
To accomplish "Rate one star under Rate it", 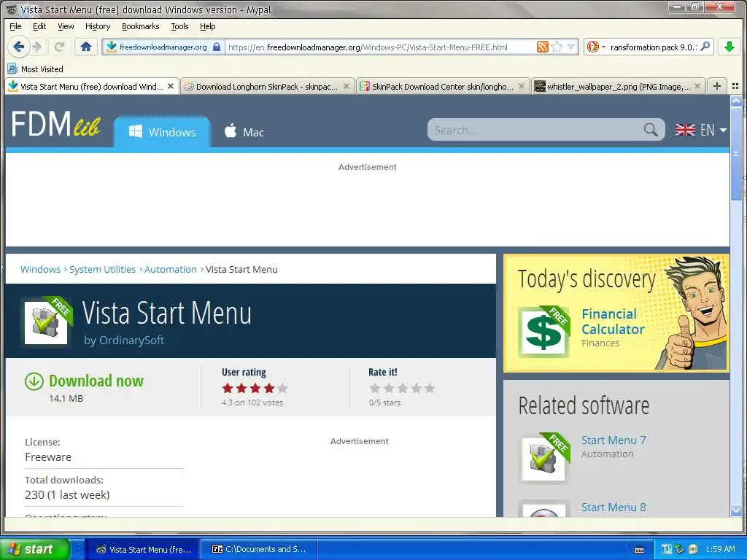I will pyautogui.click(x=375, y=388).
